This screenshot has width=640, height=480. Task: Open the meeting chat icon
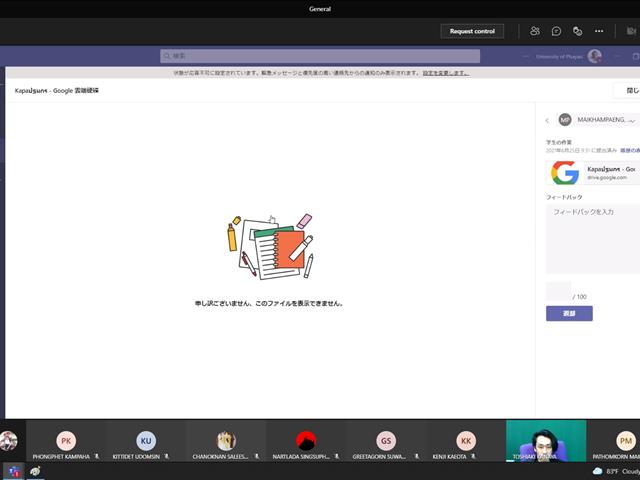pyautogui.click(x=556, y=31)
